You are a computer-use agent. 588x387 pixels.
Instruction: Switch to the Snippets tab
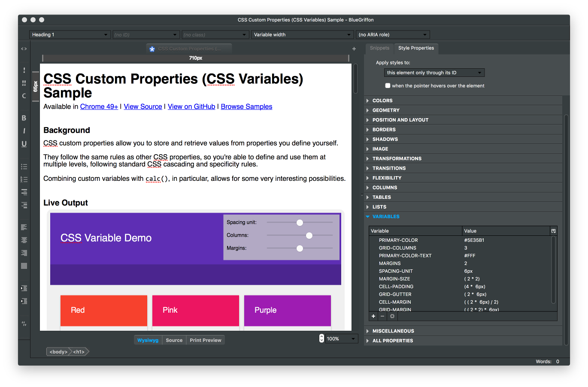pos(379,48)
